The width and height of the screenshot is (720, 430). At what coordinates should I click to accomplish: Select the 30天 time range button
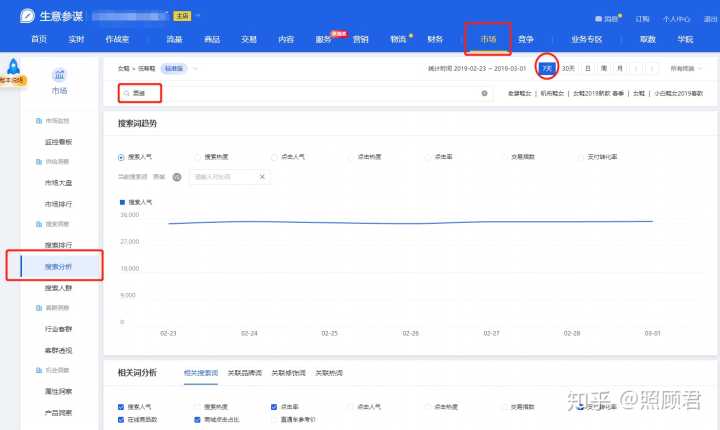pos(568,68)
